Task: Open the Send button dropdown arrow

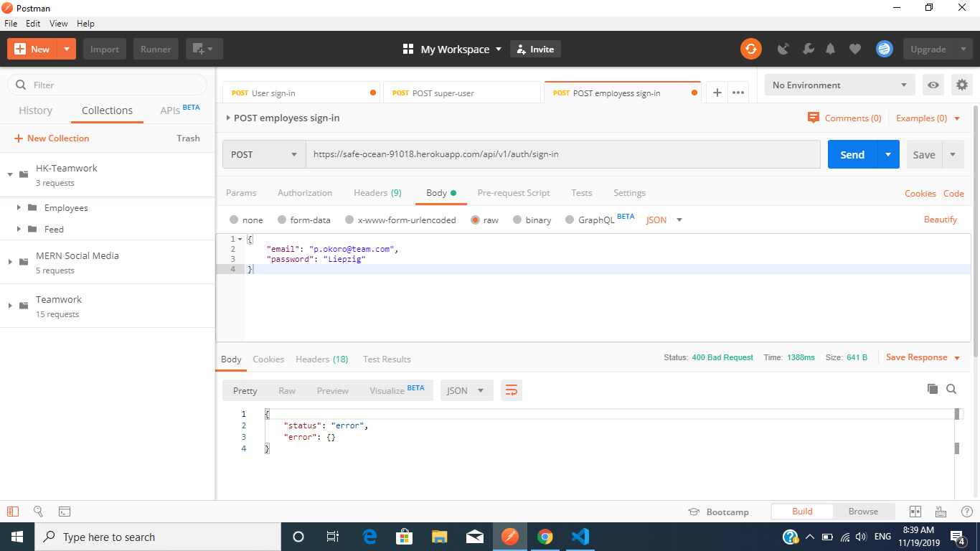Action: [888, 154]
